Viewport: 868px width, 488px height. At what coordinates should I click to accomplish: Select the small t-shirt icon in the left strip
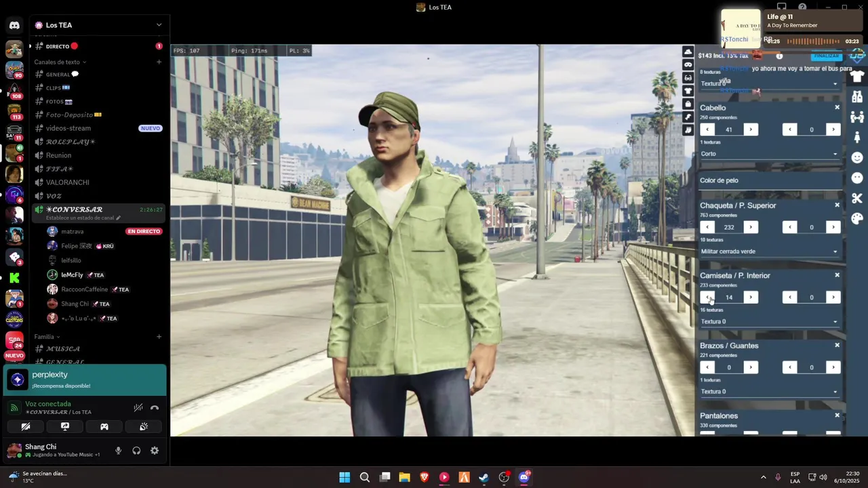(688, 91)
